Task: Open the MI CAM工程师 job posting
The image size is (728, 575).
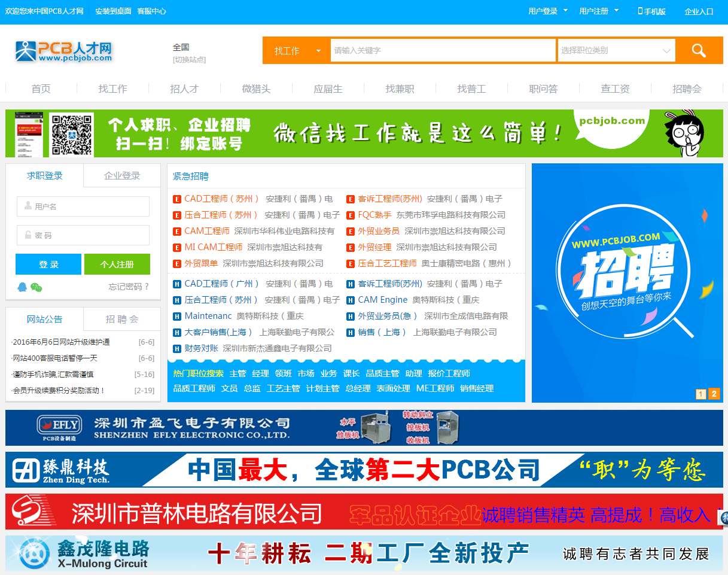Action: [x=214, y=248]
